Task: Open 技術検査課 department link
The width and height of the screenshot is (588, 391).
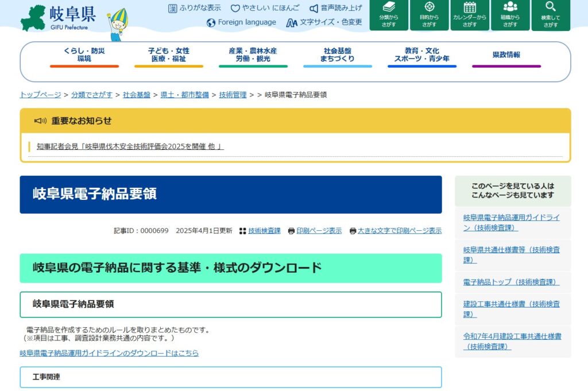Action: click(264, 231)
